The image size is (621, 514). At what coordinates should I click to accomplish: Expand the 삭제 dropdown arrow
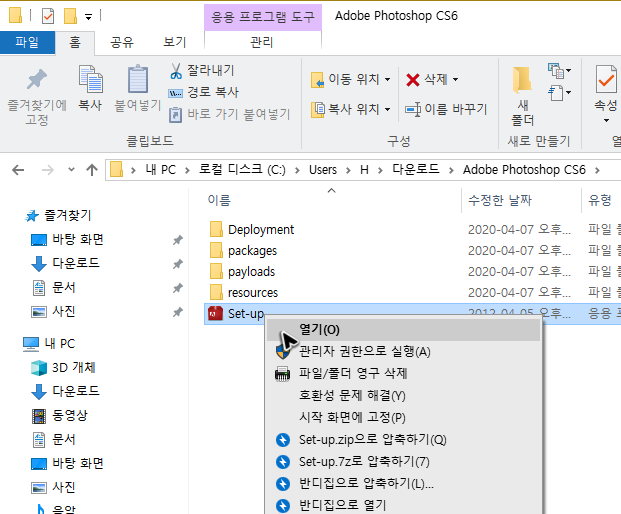456,80
